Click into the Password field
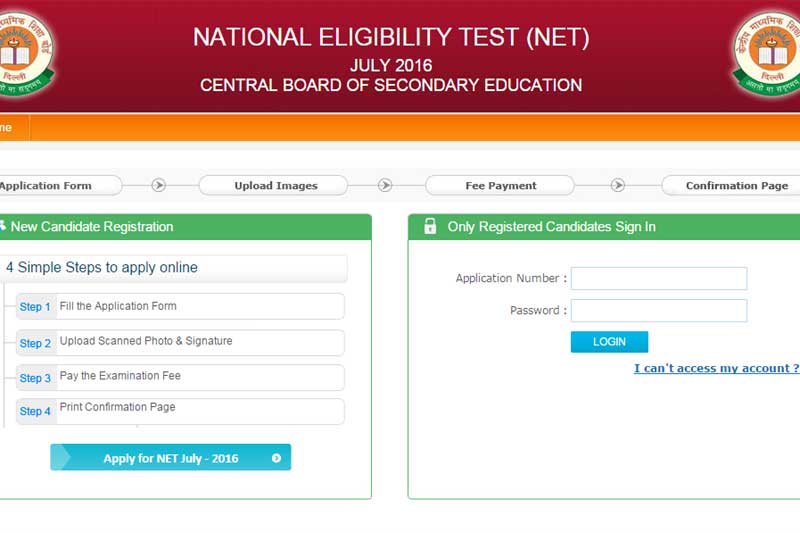The width and height of the screenshot is (800, 533). tap(658, 310)
